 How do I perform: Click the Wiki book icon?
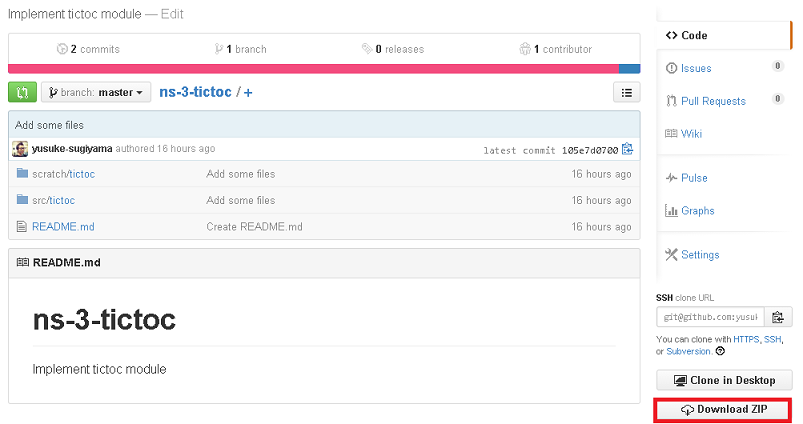click(671, 134)
